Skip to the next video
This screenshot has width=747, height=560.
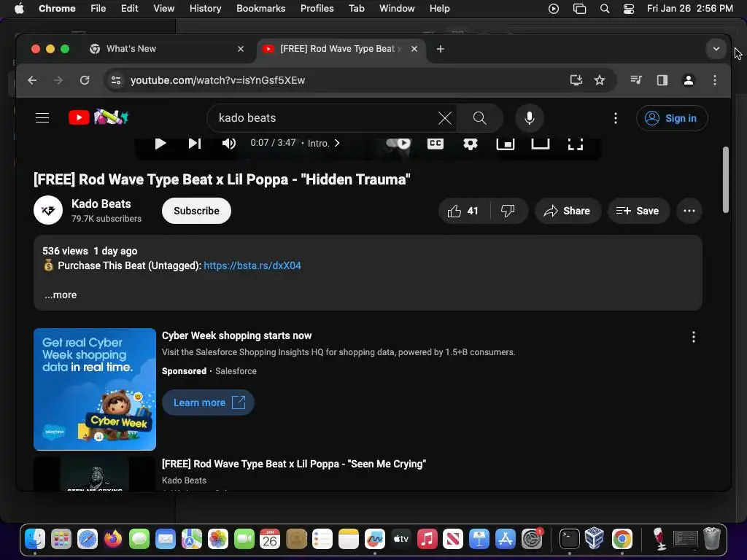[x=194, y=144]
